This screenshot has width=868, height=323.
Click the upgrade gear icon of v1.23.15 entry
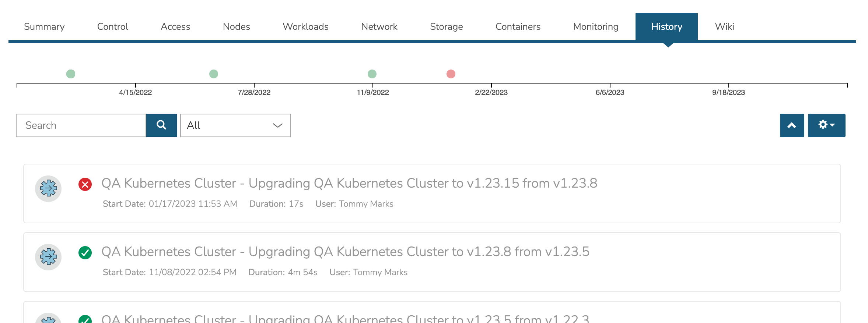[48, 189]
